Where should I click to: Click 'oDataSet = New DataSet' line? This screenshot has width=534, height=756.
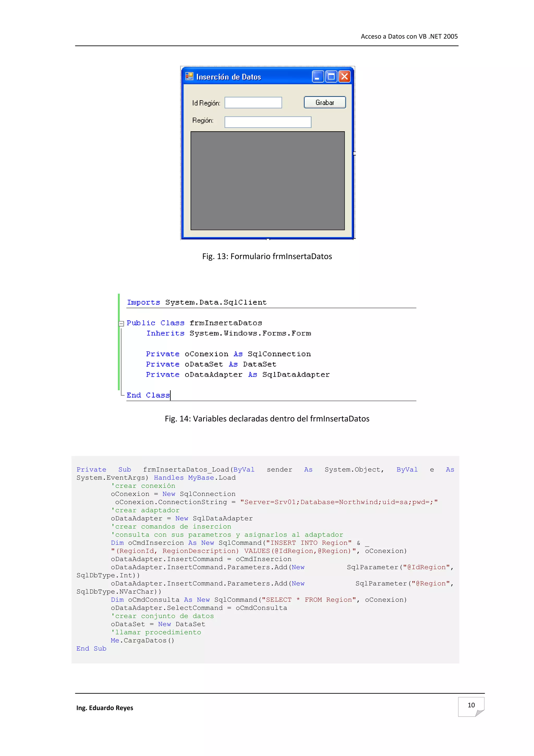coord(158,624)
